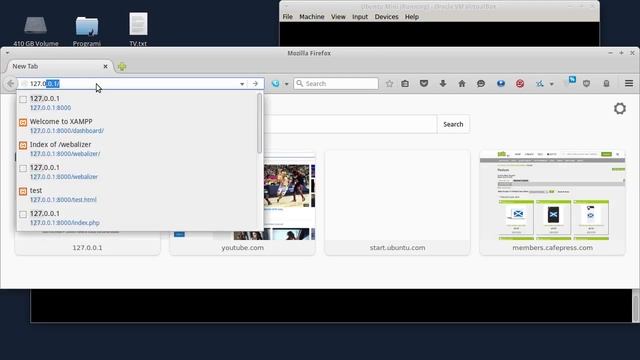Image resolution: width=640 pixels, height=360 pixels.
Task: Open the youtube.com tile
Action: coord(242,203)
